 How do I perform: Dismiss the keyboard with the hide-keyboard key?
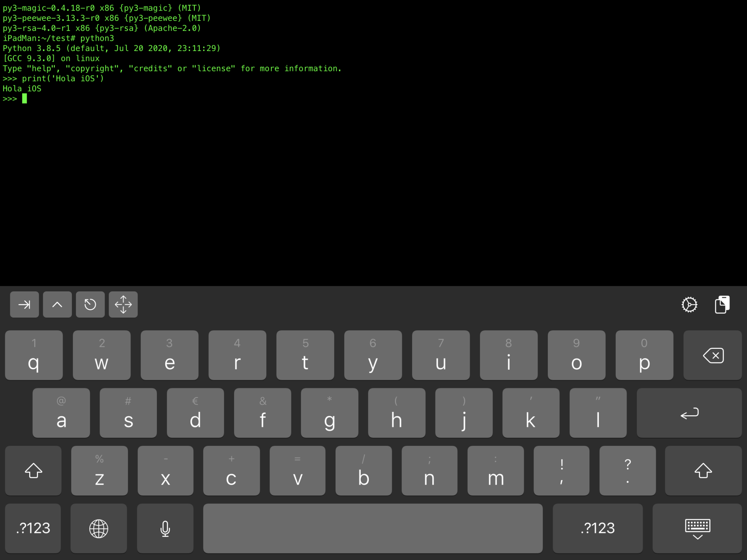(x=698, y=528)
